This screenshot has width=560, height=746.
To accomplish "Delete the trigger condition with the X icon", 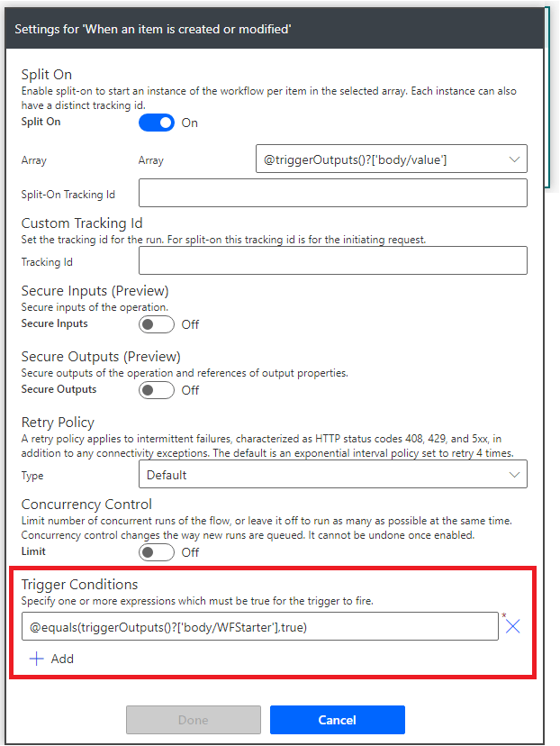I will 513,626.
